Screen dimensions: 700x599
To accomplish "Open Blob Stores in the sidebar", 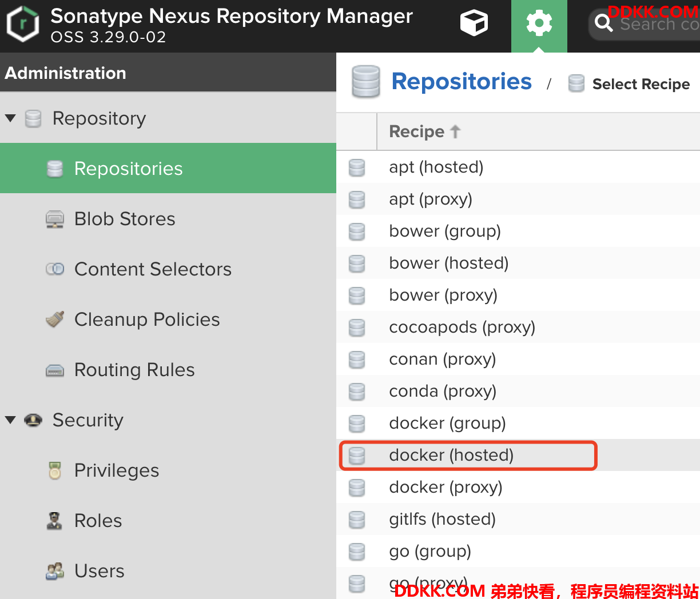I will pyautogui.click(x=168, y=218).
